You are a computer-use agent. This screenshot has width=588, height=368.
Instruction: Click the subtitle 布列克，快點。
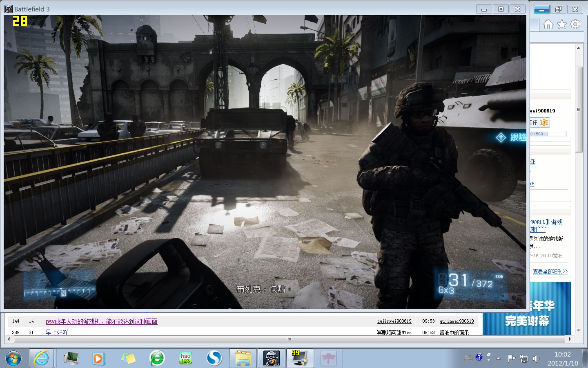(x=264, y=289)
